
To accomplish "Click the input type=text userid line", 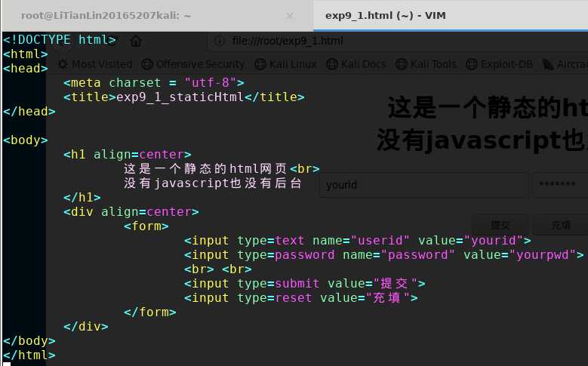I will [357, 241].
